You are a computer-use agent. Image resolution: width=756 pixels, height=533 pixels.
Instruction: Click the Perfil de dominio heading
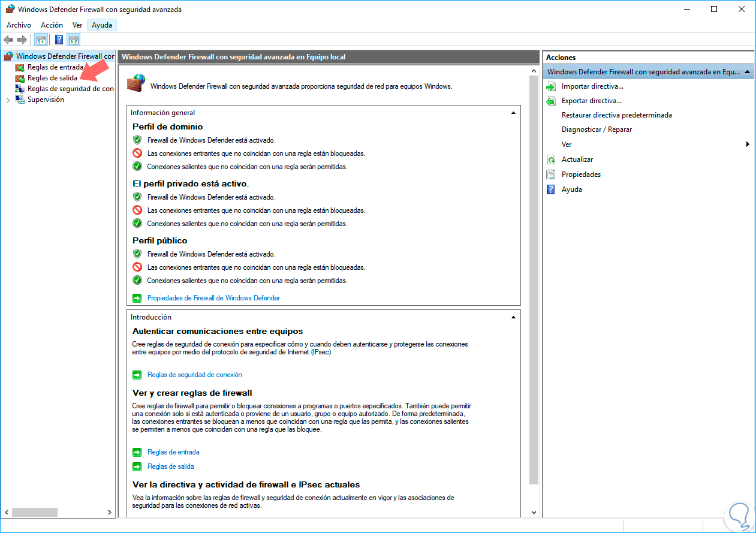click(167, 127)
